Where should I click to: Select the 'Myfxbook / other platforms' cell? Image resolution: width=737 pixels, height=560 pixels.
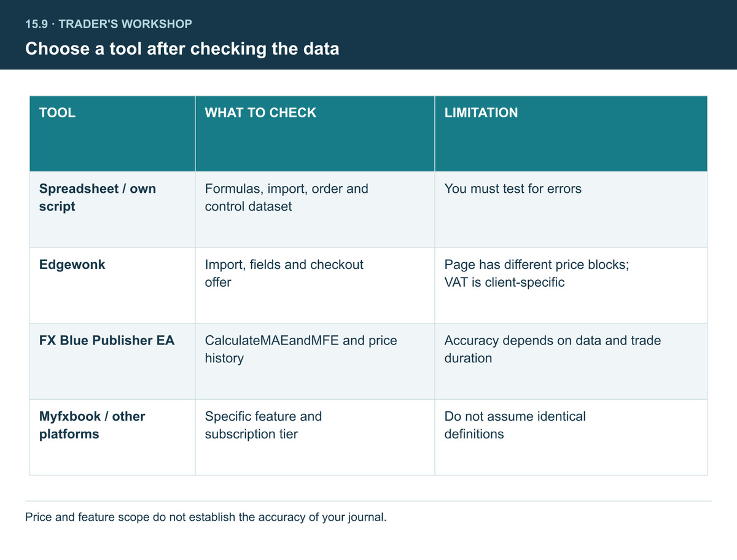point(112,437)
